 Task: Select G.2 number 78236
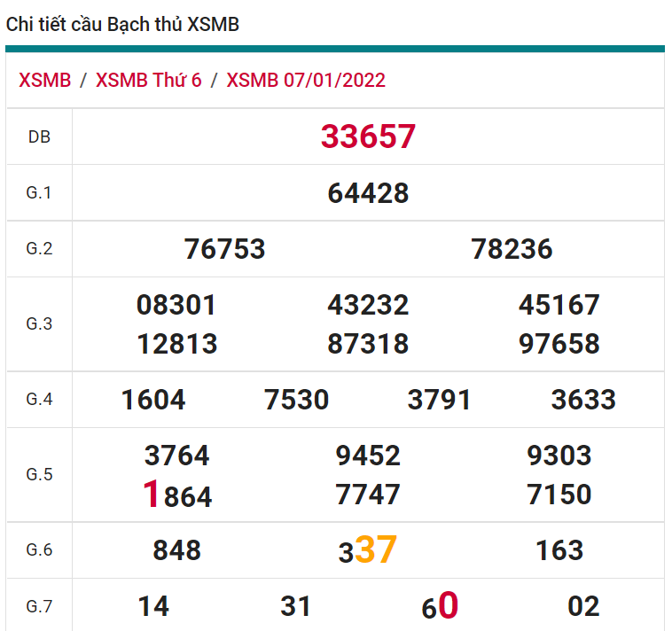tap(512, 249)
